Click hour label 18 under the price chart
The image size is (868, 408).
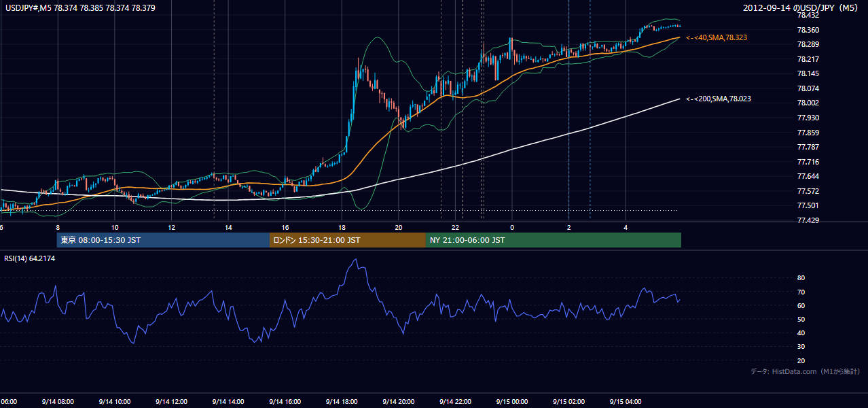tap(342, 227)
